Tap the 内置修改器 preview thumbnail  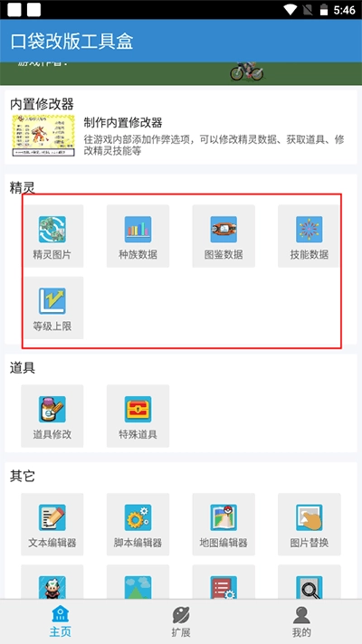coord(43,135)
